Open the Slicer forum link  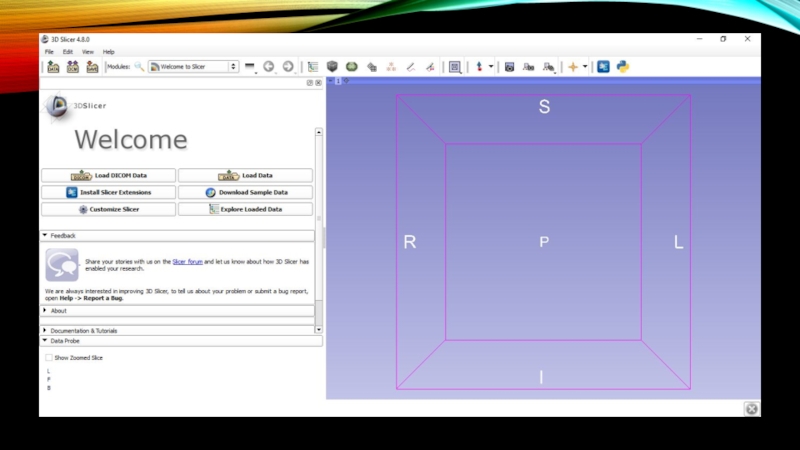187,261
